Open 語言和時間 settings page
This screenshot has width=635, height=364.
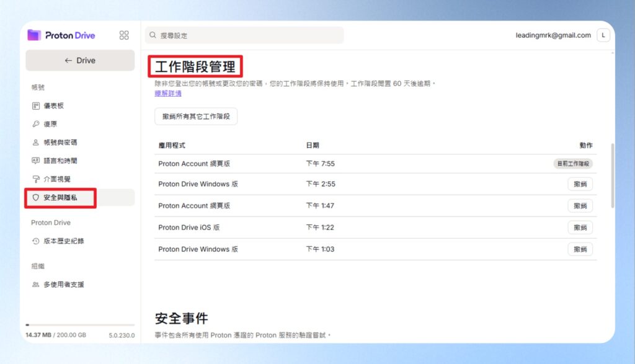(80, 161)
